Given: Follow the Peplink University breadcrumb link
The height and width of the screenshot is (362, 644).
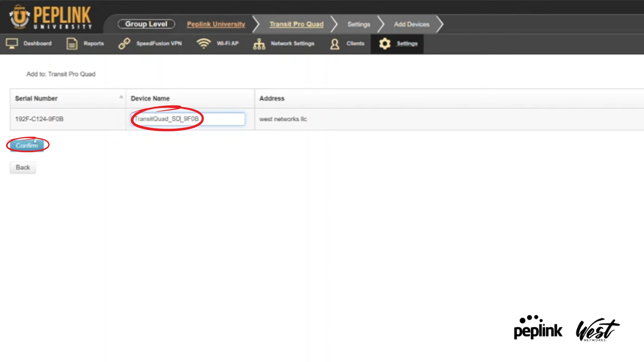Looking at the screenshot, I should tap(216, 24).
